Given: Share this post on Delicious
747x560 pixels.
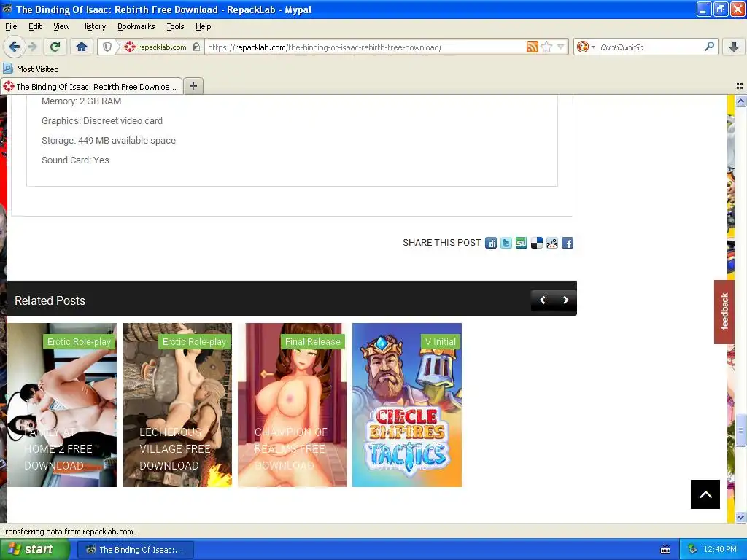Looking at the screenshot, I should tap(536, 243).
